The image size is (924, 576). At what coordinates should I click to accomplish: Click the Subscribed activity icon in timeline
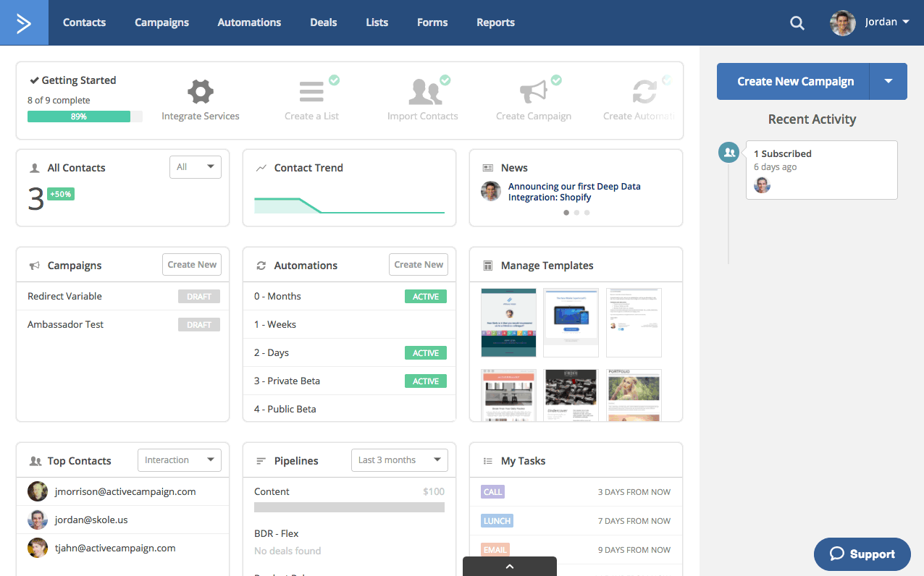(x=729, y=152)
